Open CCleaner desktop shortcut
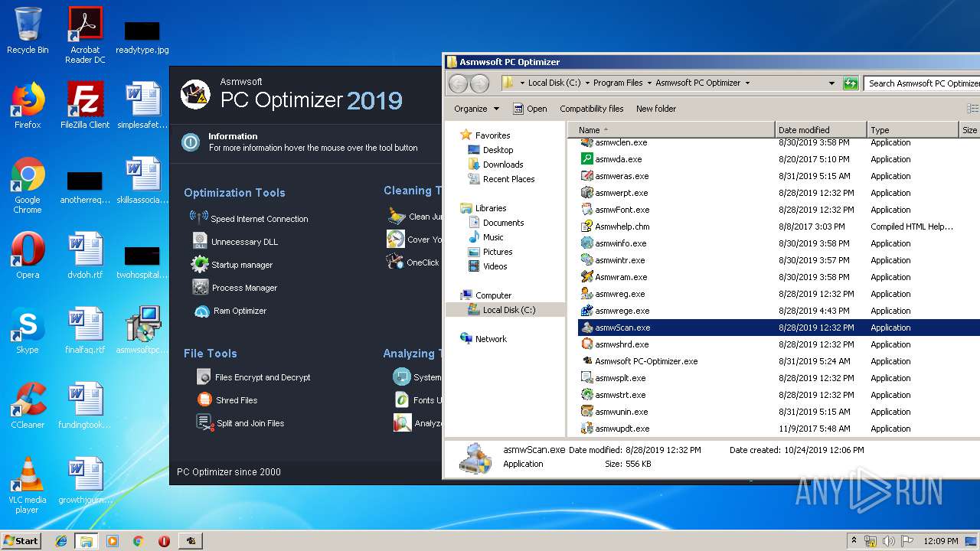This screenshot has width=980, height=551. coord(28,406)
